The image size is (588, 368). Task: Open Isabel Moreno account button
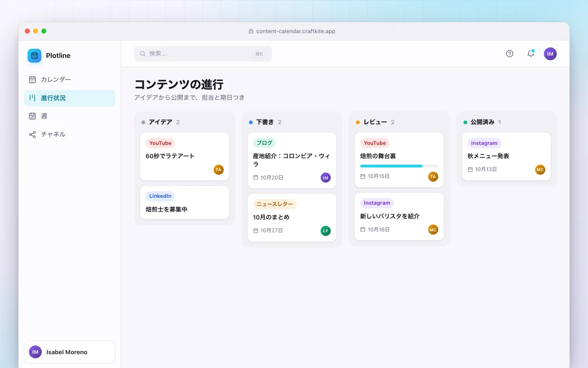pyautogui.click(x=69, y=352)
